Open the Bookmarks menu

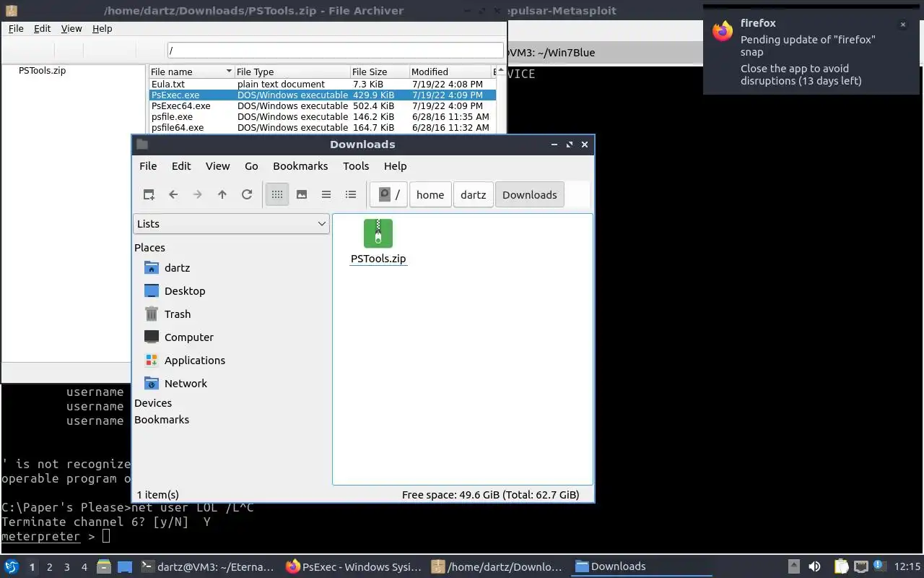coord(300,166)
